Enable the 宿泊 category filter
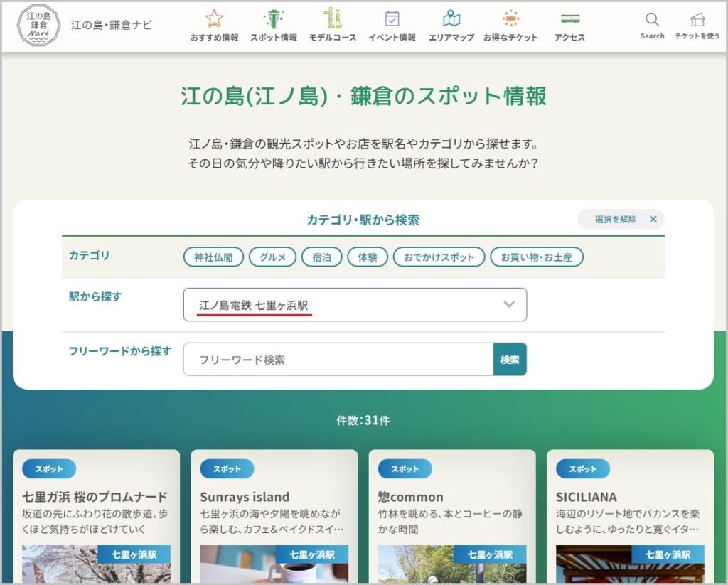The image size is (728, 585). tap(321, 257)
